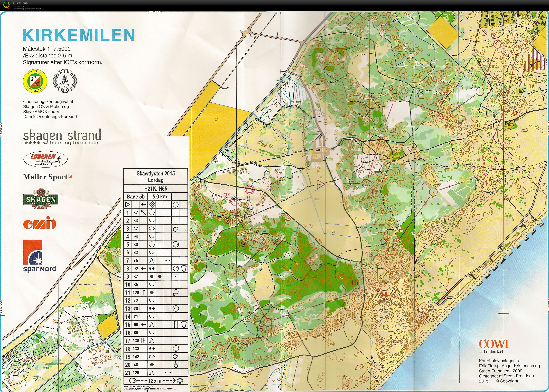Click the KIRKEMILEN map title
This screenshot has height=392, width=549.
79,35
